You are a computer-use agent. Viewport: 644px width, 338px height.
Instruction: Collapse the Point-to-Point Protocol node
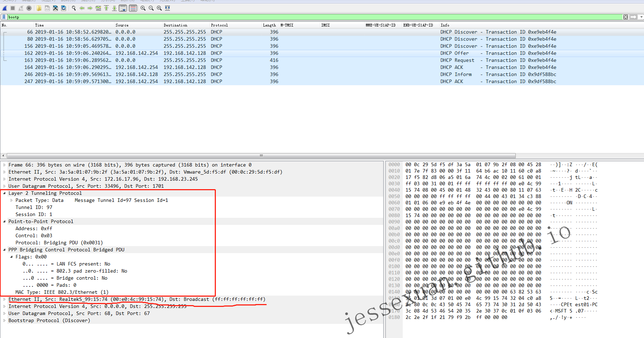point(4,221)
